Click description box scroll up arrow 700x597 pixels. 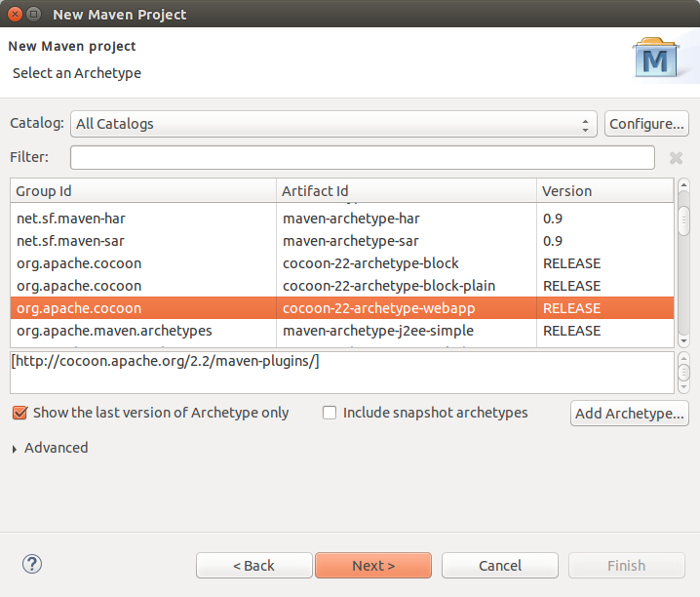(x=683, y=358)
